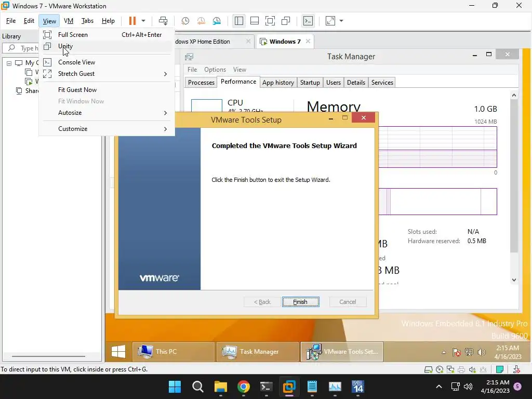
Task: Open the Processes tab in Task Manager
Action: [201, 83]
